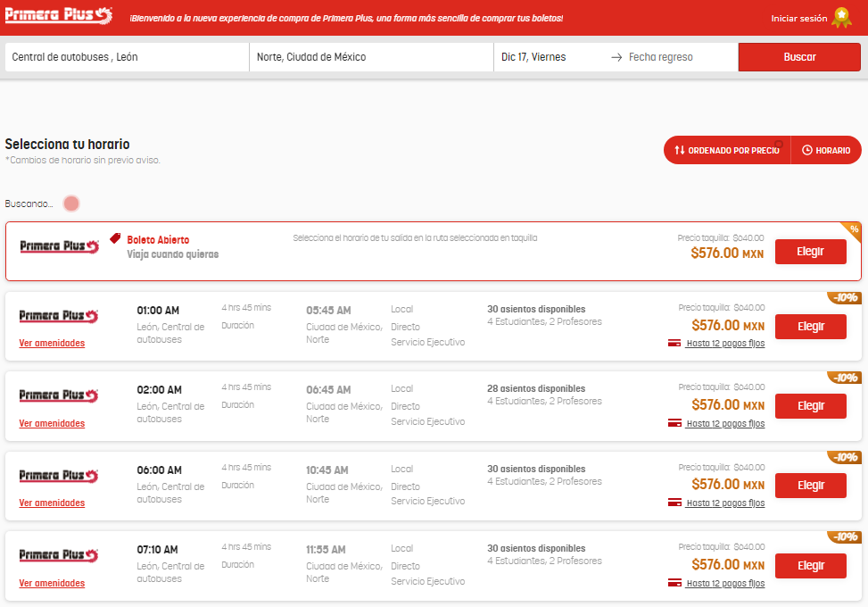The height and width of the screenshot is (607, 868).
Task: Click the -10% badge on 01:00 AM trip
Action: [845, 298]
